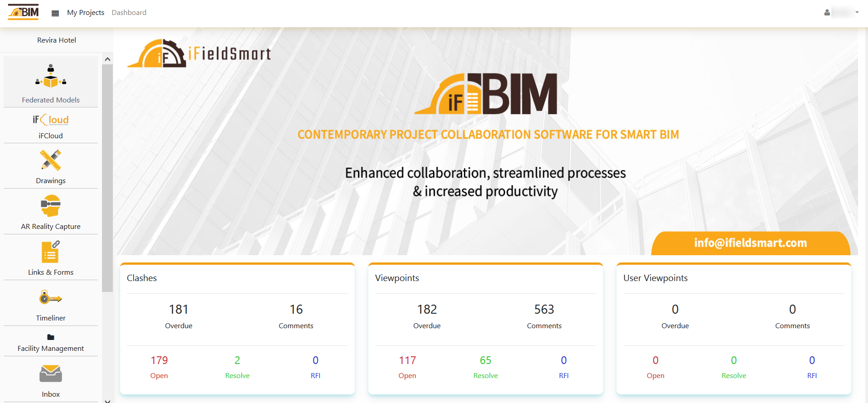Click the sidebar scrollbar thumb

pyautogui.click(x=107, y=178)
